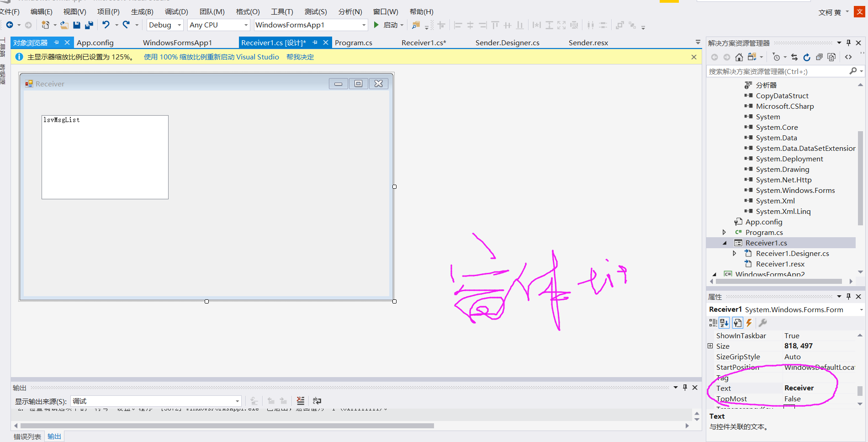Open the 调试(D) menu

click(176, 11)
